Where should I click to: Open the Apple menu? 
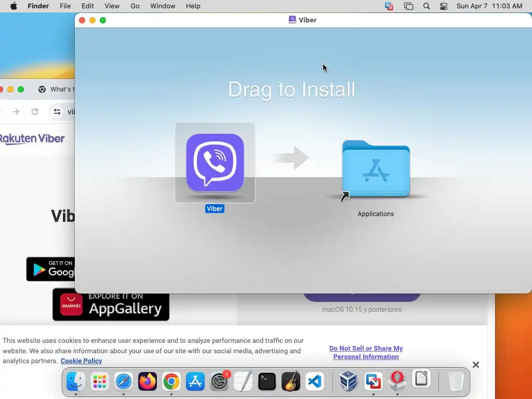[x=14, y=6]
